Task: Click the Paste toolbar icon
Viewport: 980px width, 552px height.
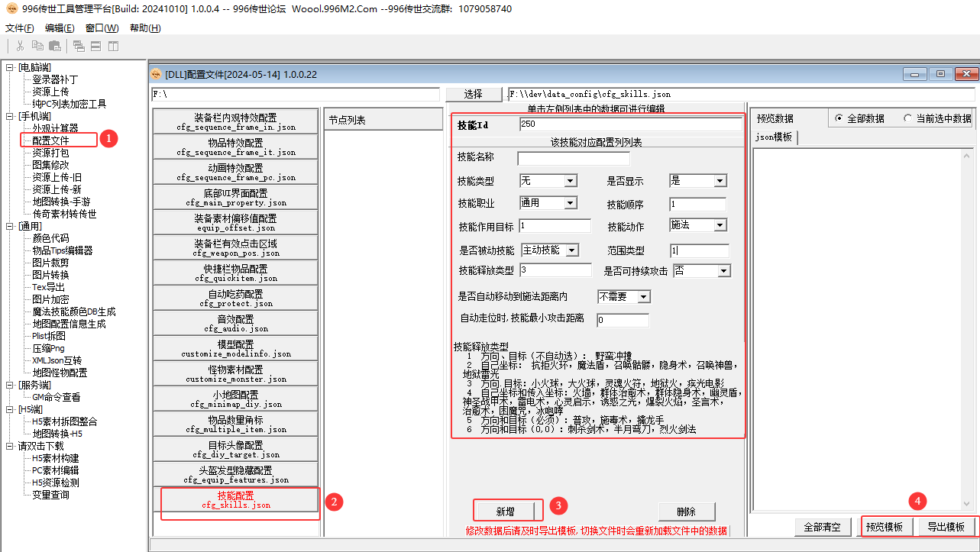Action: (55, 46)
